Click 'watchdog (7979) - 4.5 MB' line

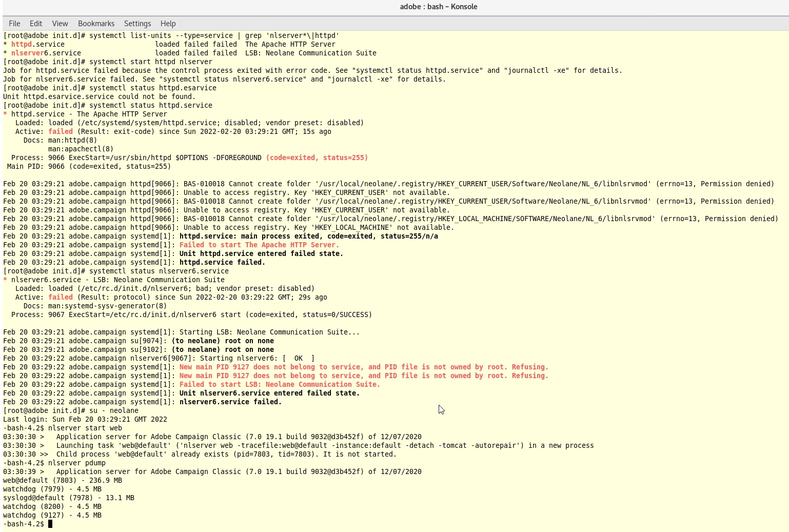(x=52, y=489)
